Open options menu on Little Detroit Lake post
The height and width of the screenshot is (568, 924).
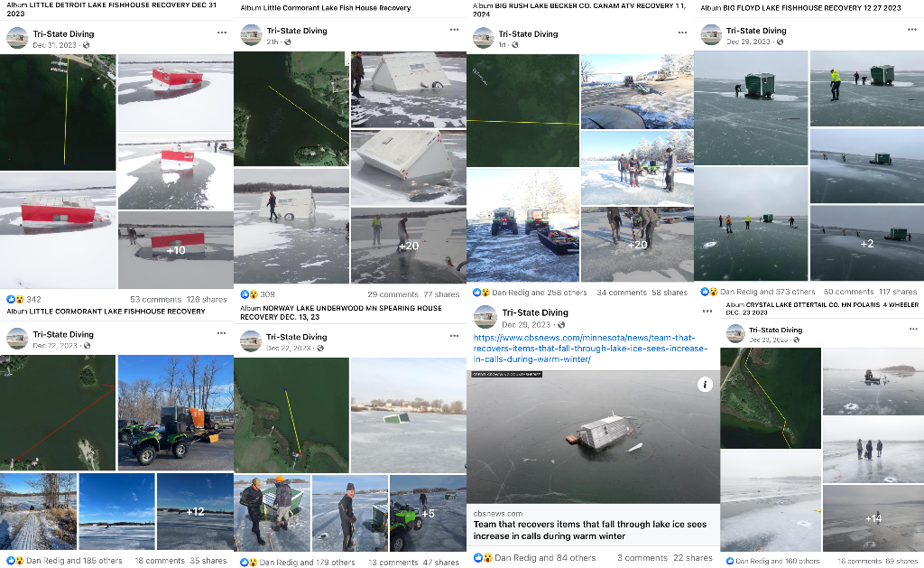(x=222, y=33)
